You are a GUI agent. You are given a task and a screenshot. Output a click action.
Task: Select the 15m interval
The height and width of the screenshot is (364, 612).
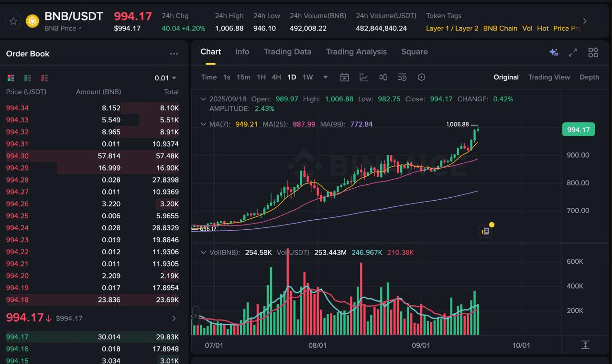243,77
